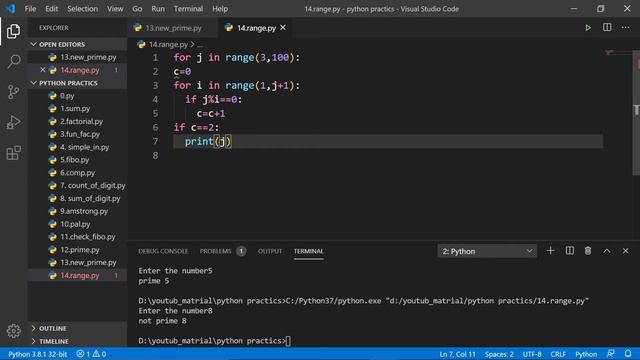This screenshot has height=360, width=640.
Task: Close 14.range.py in Open Editors list
Action: 42,70
